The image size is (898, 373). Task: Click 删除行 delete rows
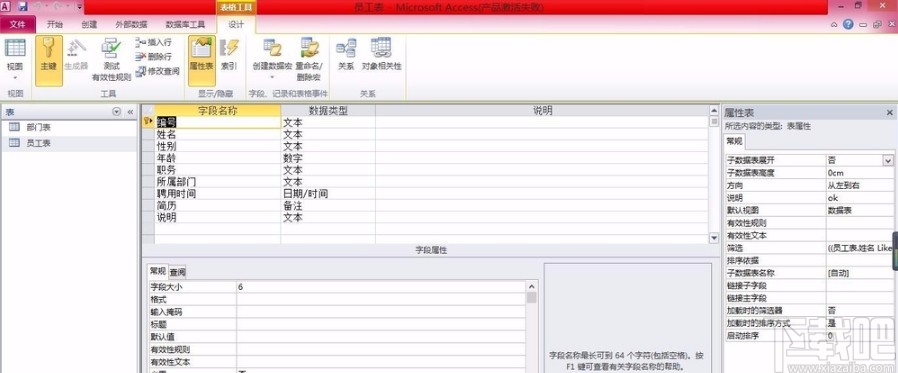click(153, 56)
